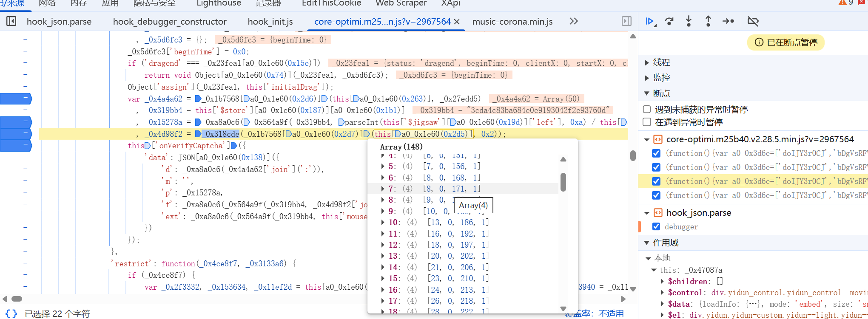
Task: Uncheck the first core-optimi breakpoint
Action: (x=656, y=153)
